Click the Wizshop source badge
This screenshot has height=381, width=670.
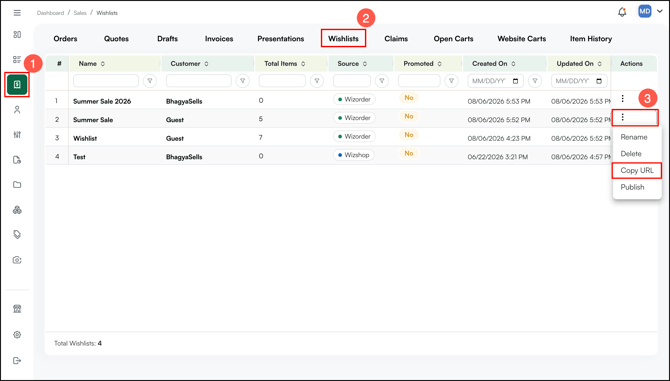[354, 155]
